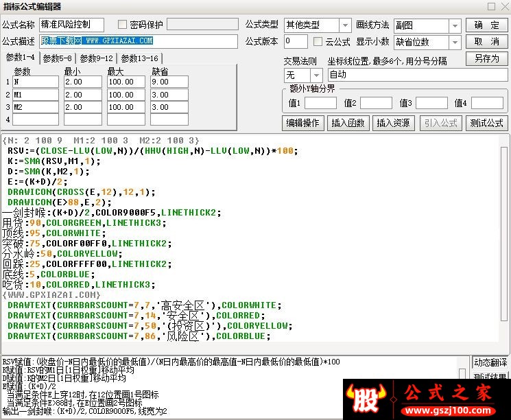Switch to the 参数13-16 tab

pyautogui.click(x=139, y=58)
